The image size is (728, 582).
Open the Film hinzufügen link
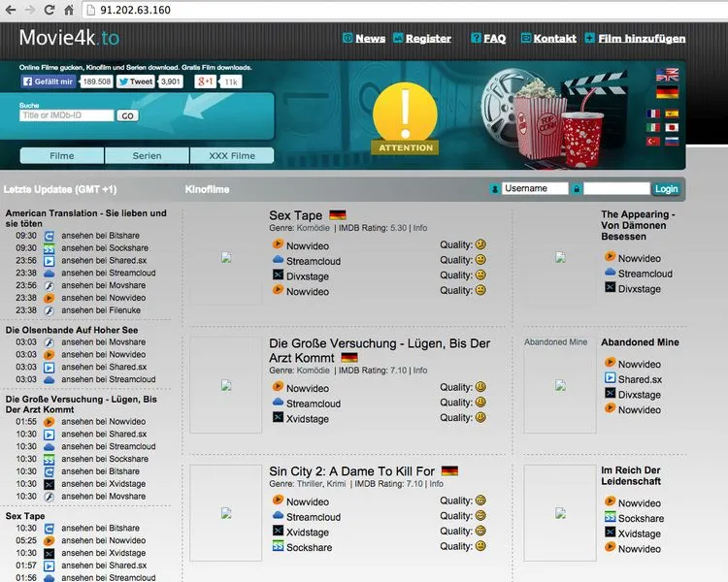pyautogui.click(x=642, y=39)
